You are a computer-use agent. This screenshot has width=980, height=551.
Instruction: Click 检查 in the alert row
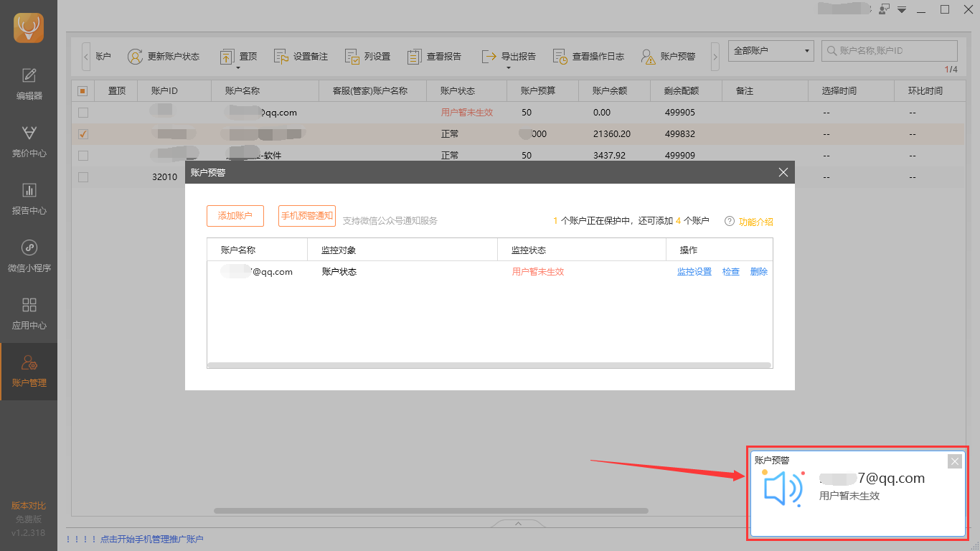click(731, 272)
